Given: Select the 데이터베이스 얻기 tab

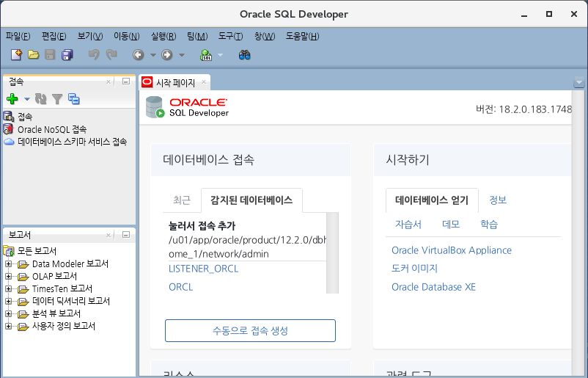Looking at the screenshot, I should (432, 200).
